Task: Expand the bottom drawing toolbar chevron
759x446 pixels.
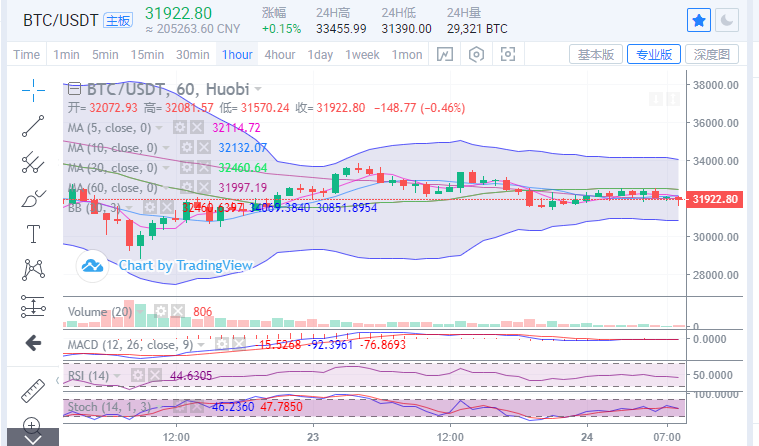Action: 32,438
